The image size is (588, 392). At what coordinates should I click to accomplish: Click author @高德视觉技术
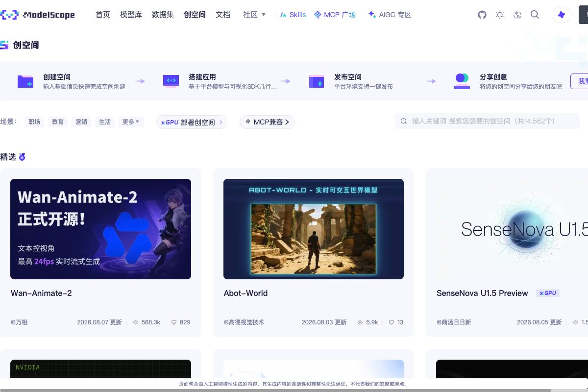click(x=244, y=322)
